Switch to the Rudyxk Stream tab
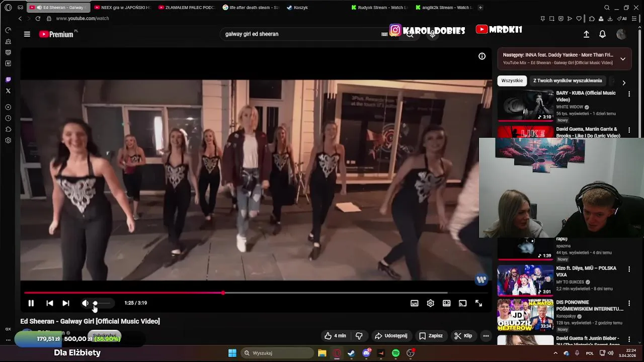644x362 pixels. [x=380, y=8]
